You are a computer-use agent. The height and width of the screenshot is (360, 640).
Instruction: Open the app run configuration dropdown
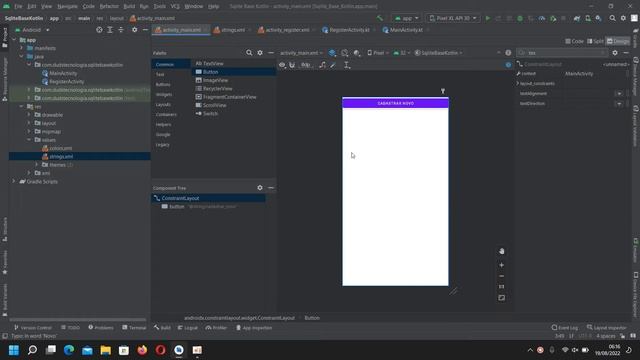407,18
